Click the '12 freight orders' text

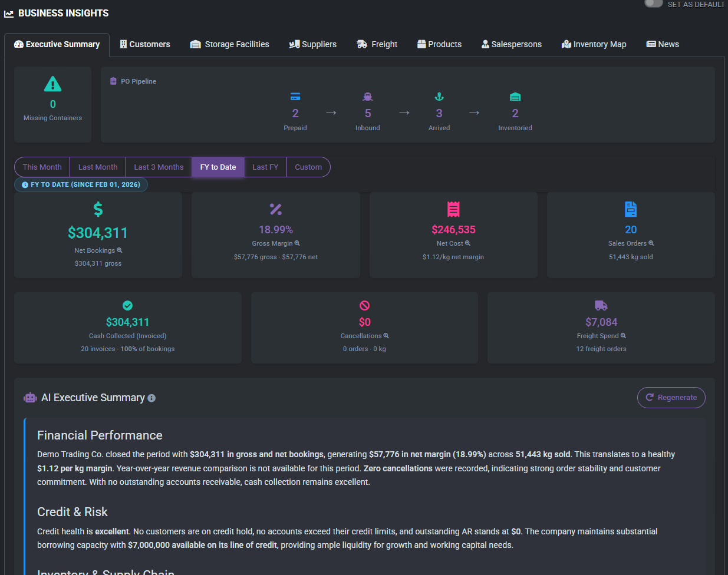coord(601,349)
